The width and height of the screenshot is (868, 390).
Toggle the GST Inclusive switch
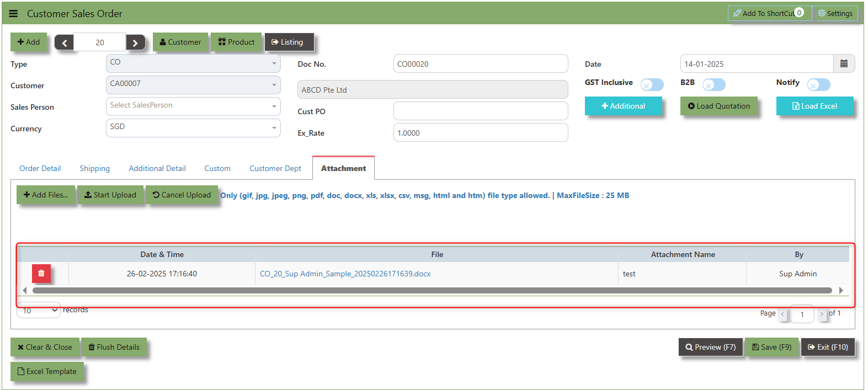pyautogui.click(x=652, y=85)
